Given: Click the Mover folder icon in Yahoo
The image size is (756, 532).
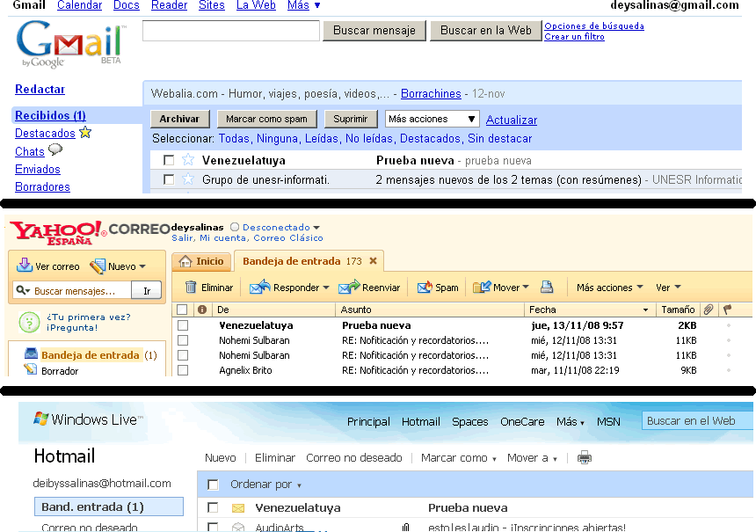Looking at the screenshot, I should tap(482, 287).
